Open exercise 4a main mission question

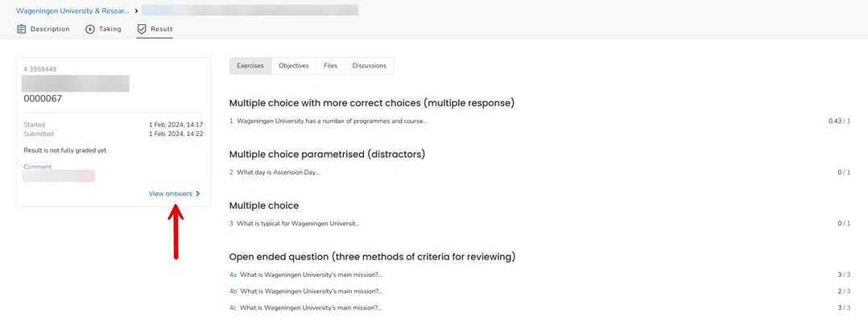point(311,275)
